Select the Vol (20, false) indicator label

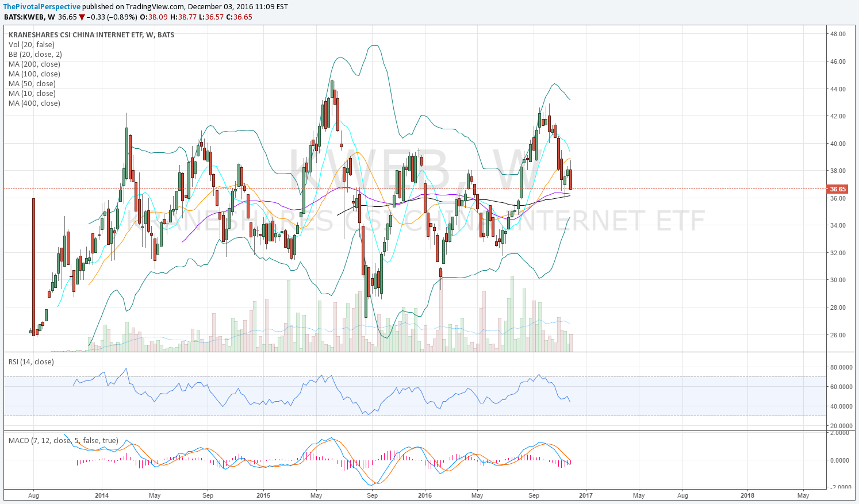tap(32, 44)
